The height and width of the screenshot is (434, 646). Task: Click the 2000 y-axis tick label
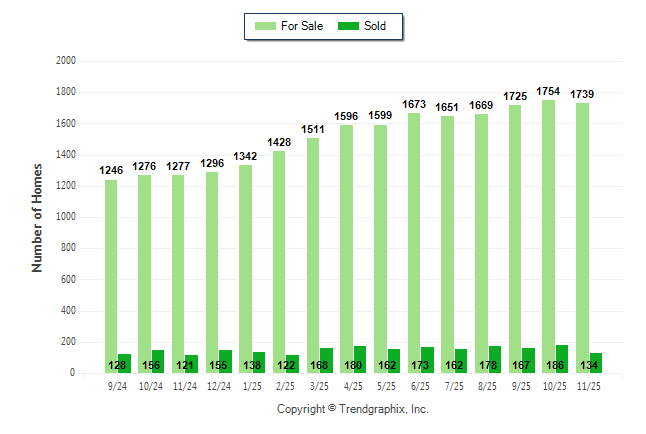point(66,61)
